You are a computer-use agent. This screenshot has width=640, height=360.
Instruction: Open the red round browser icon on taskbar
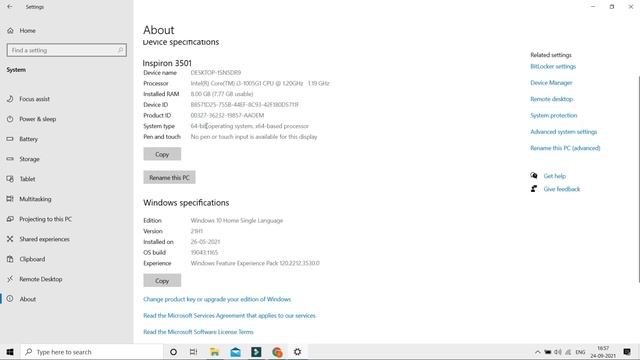[x=277, y=352]
